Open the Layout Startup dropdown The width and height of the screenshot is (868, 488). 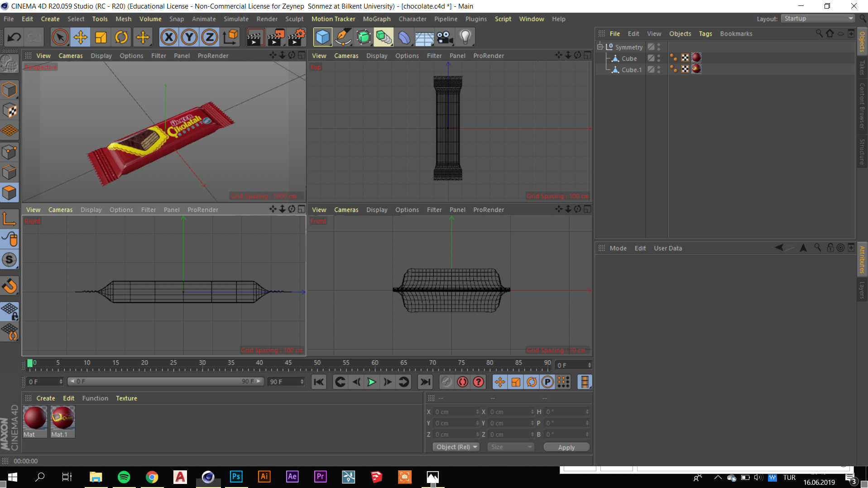click(x=818, y=19)
